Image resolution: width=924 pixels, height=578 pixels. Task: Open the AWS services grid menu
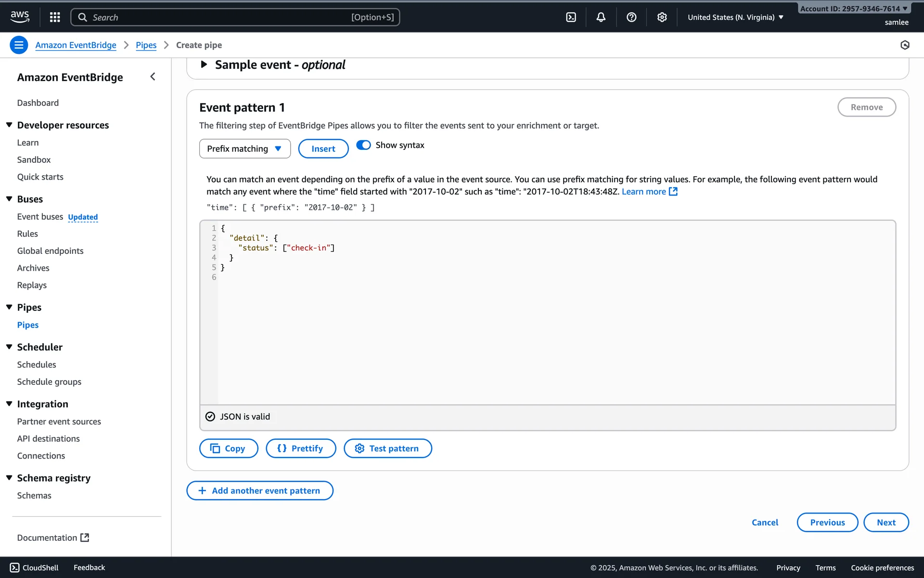click(55, 17)
